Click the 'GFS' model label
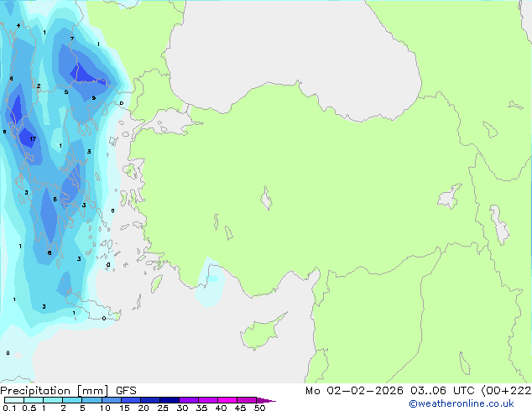Image resolution: width=532 pixels, height=411 pixels. click(126, 391)
